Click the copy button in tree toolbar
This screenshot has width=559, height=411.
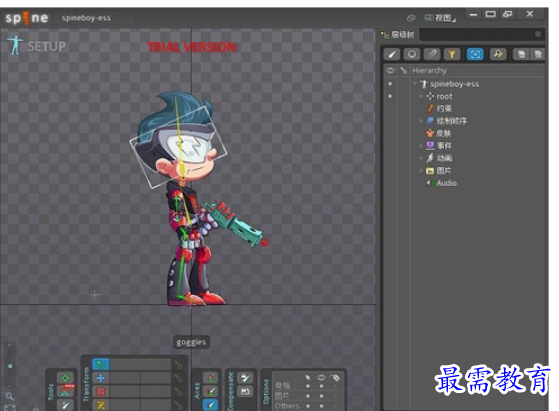pos(522,54)
